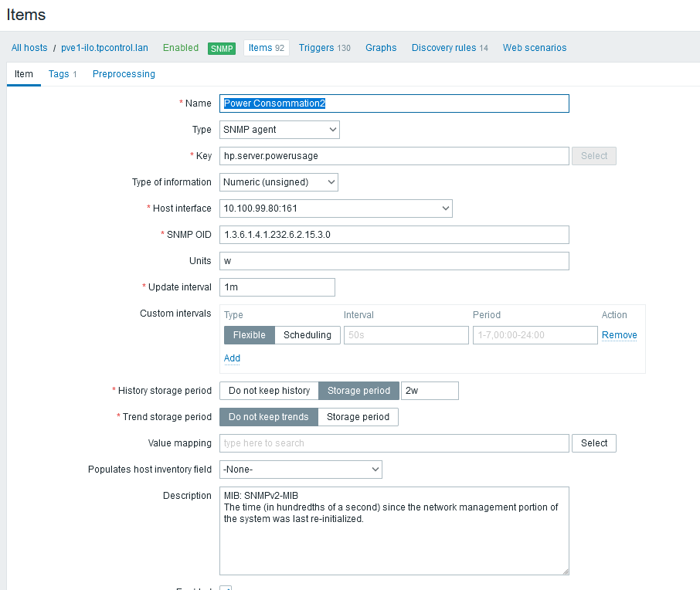The image size is (700, 590).
Task: Enable trend Storage period option
Action: [358, 417]
